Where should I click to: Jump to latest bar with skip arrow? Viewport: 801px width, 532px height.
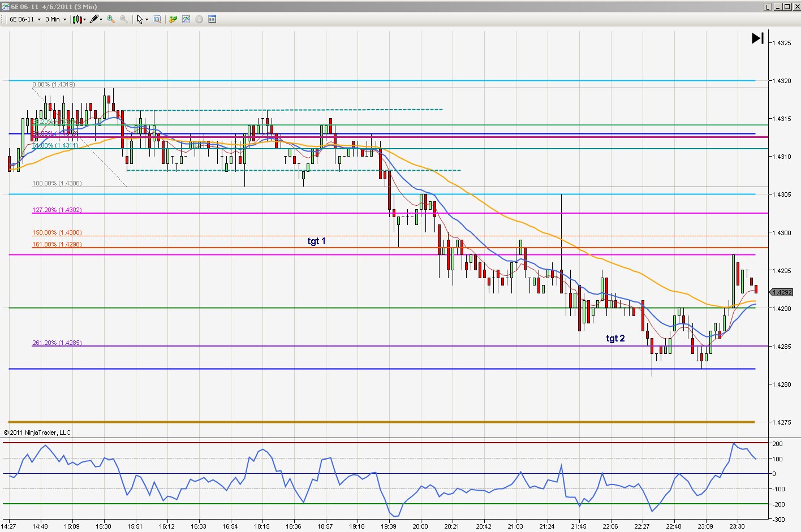point(757,38)
